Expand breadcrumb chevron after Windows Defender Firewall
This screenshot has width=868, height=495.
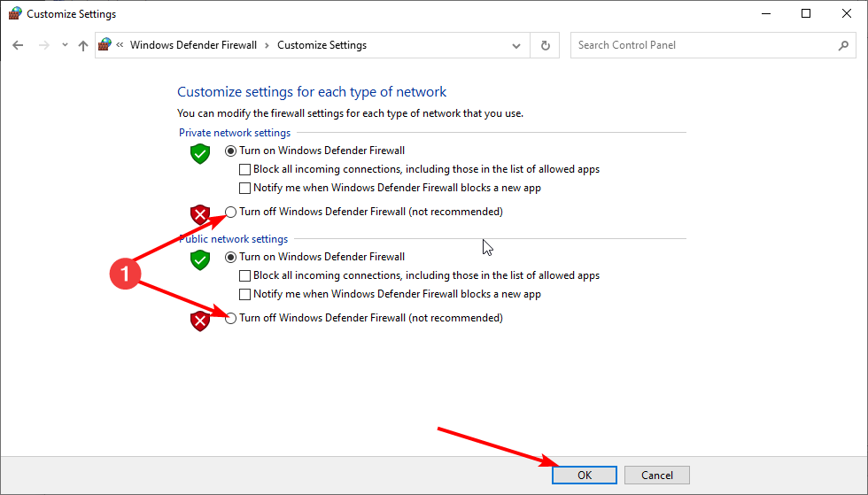pos(267,45)
